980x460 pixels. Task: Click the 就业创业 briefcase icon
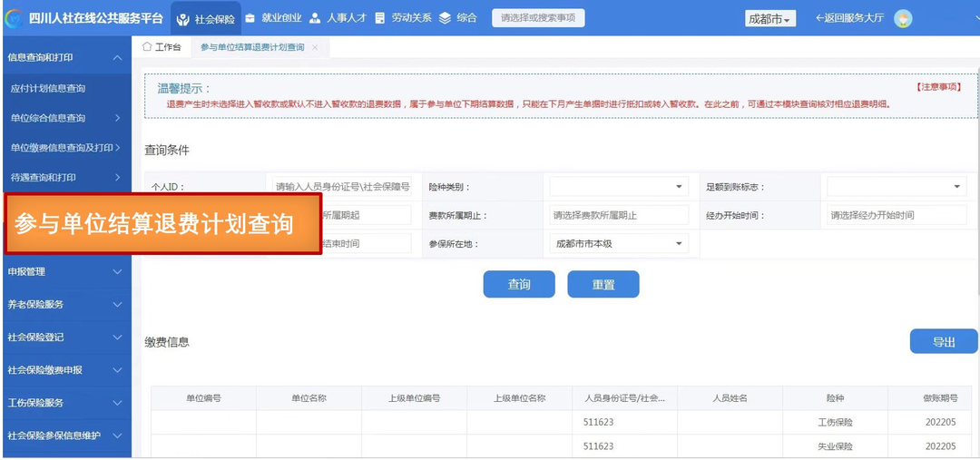point(250,18)
